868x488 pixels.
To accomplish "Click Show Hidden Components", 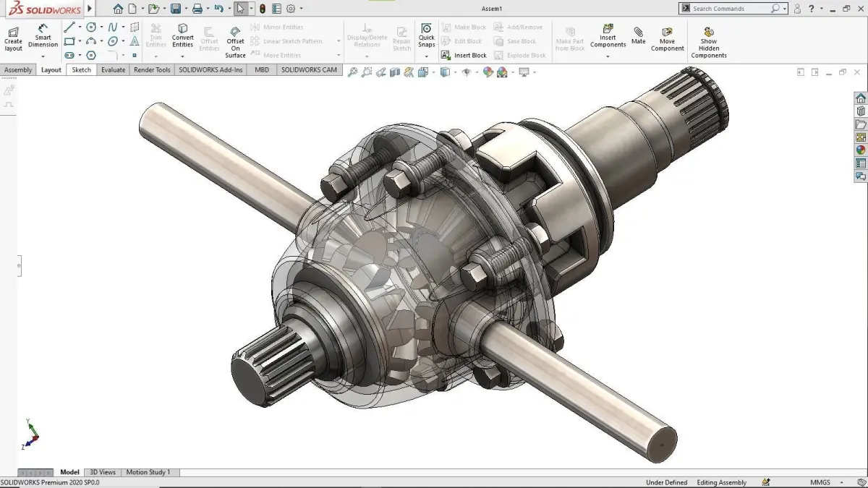I will coord(709,43).
